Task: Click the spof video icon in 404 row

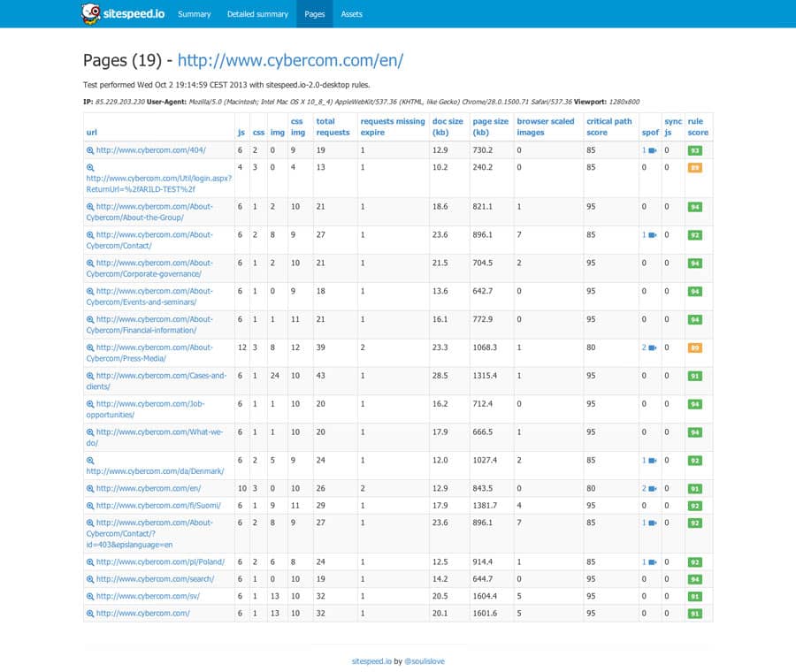Action: click(653, 150)
